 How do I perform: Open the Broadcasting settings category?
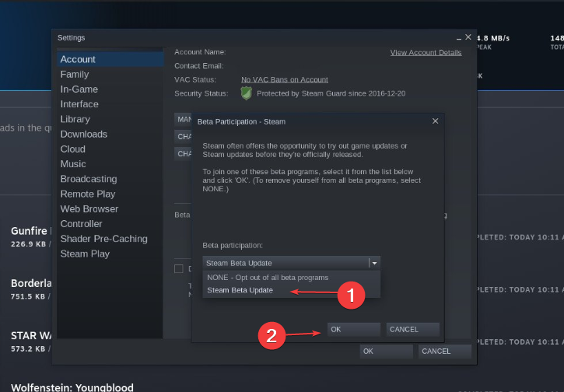[x=110, y=179]
